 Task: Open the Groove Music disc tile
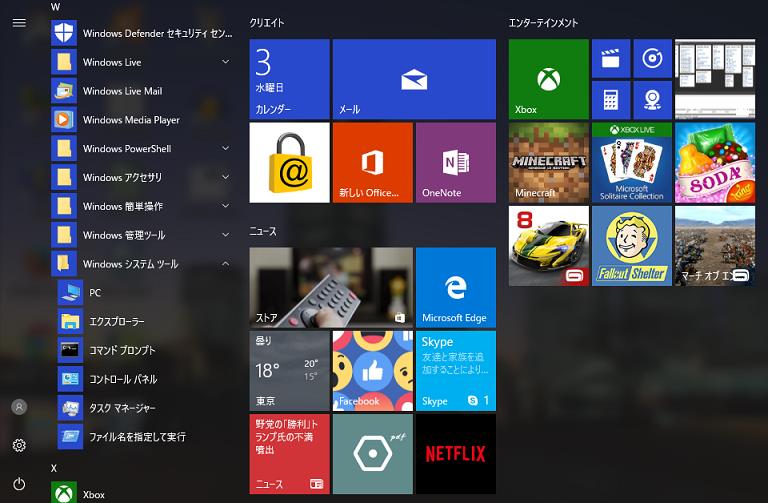click(x=652, y=59)
